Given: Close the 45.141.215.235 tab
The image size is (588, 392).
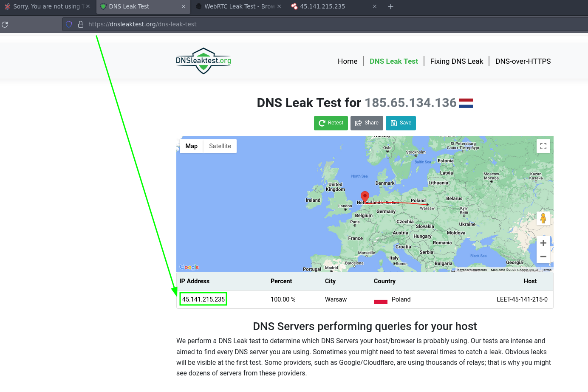Looking at the screenshot, I should (375, 6).
